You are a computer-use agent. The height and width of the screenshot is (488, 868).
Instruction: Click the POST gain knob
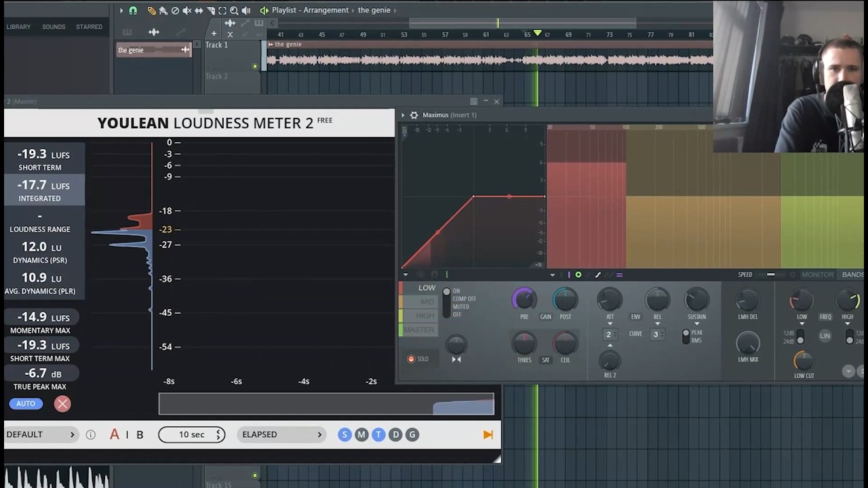[x=565, y=299]
